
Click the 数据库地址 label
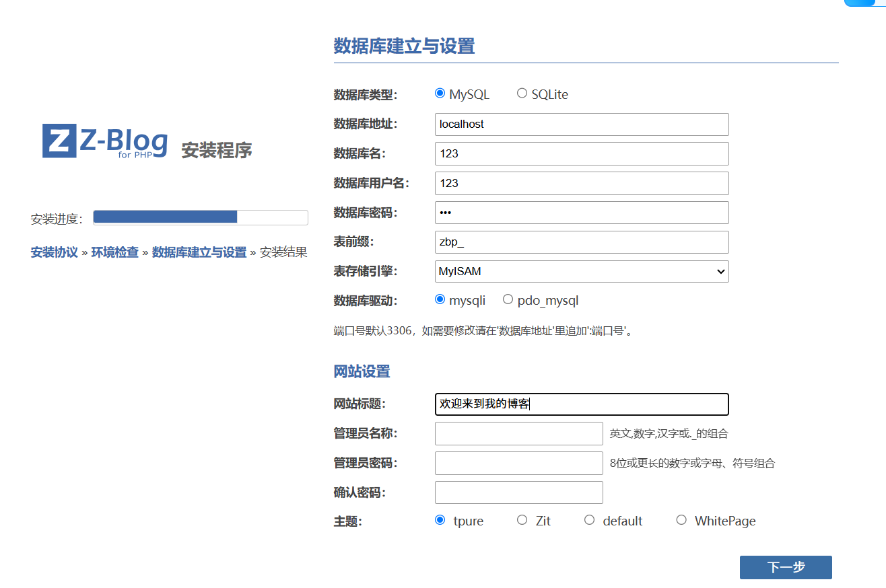(366, 124)
